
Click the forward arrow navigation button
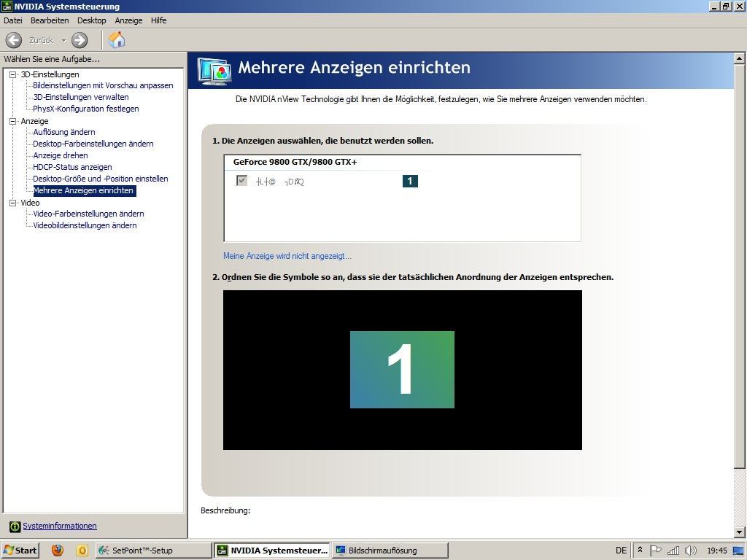80,40
